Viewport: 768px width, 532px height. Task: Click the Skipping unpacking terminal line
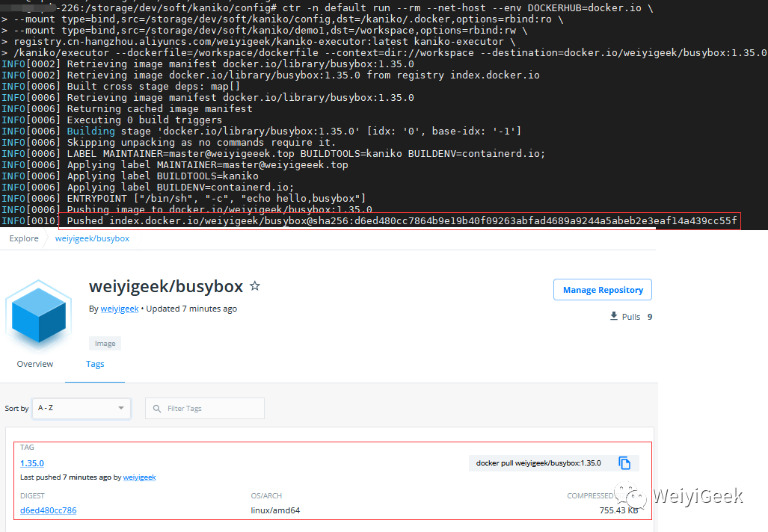tap(168, 143)
